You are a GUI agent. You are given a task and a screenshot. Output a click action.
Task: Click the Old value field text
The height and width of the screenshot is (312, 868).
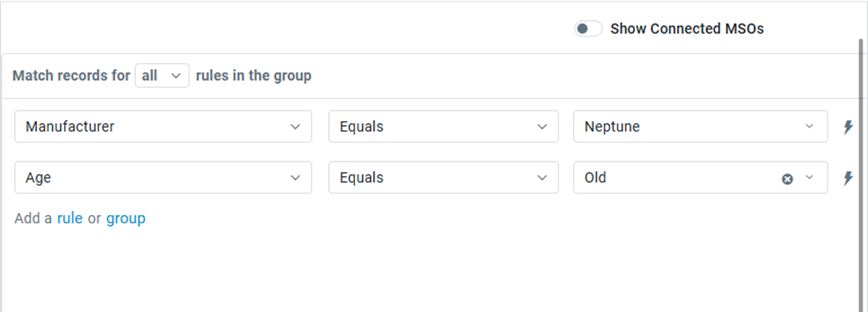tap(595, 178)
